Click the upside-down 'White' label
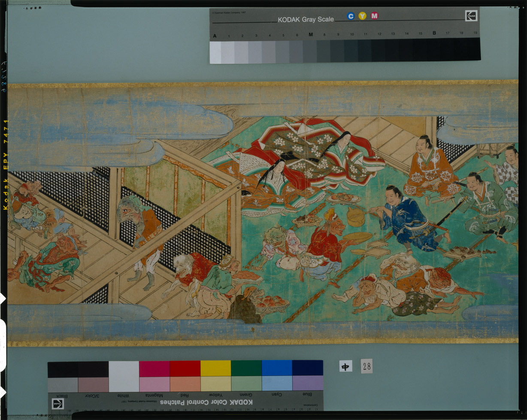The width and height of the screenshot is (527, 420). coord(124,396)
